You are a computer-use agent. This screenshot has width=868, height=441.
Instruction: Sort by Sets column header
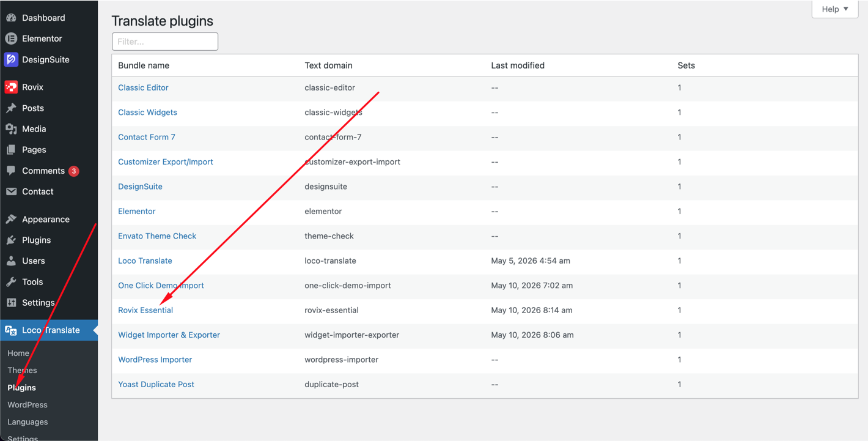tap(686, 65)
